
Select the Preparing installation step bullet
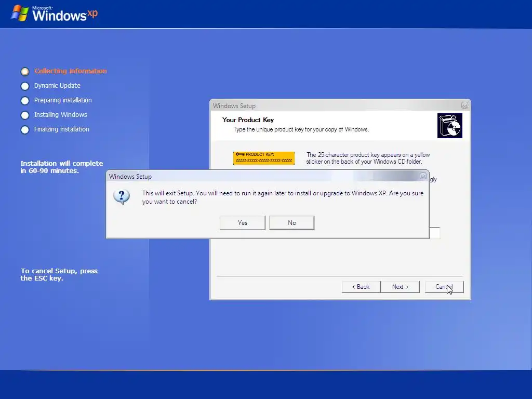pyautogui.click(x=25, y=101)
